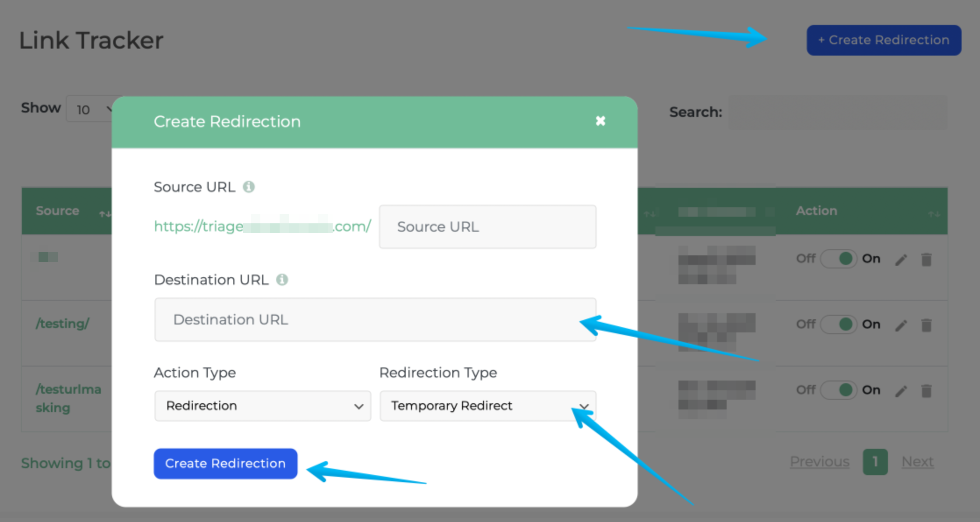980x522 pixels.
Task: Open the Redirection Type dropdown
Action: pyautogui.click(x=487, y=406)
